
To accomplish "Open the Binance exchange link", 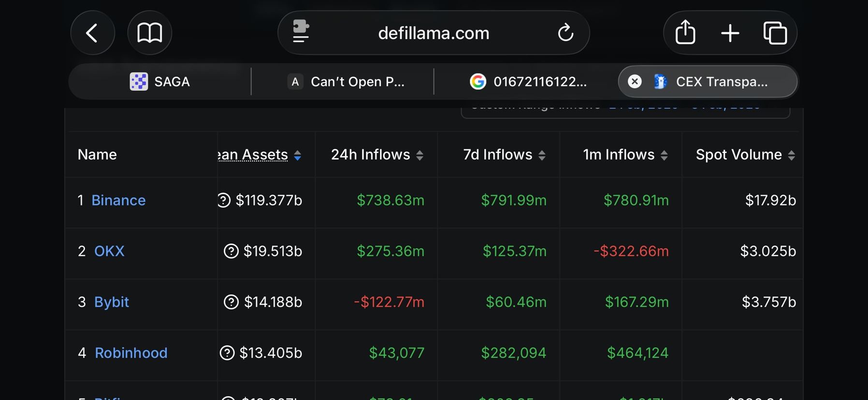I will (x=118, y=200).
